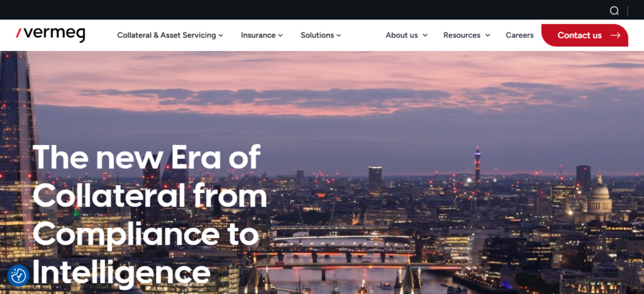Select the Insurance menu label
The image size is (644, 294).
pyautogui.click(x=258, y=35)
